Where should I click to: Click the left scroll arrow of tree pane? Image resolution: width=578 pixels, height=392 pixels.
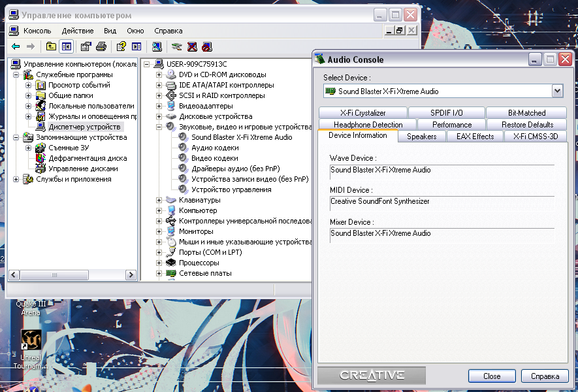point(14,275)
